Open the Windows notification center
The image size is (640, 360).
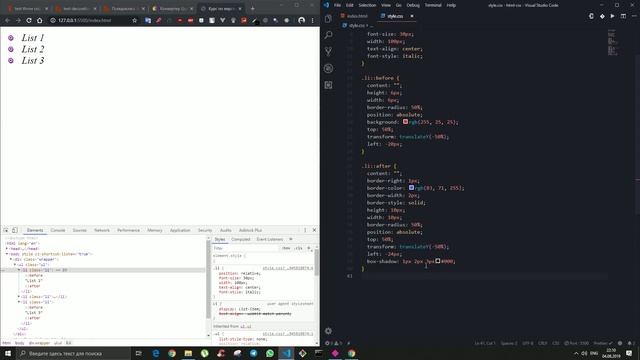pos(629,353)
